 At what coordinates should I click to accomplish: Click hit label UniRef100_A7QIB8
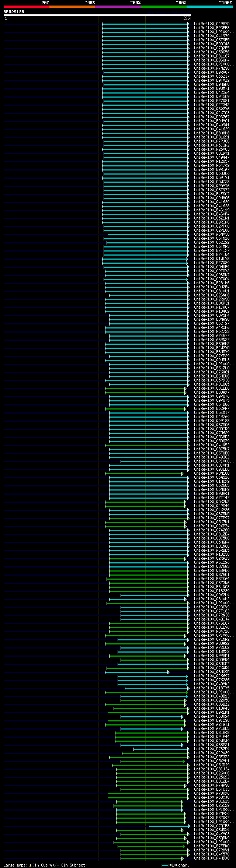coord(212,826)
